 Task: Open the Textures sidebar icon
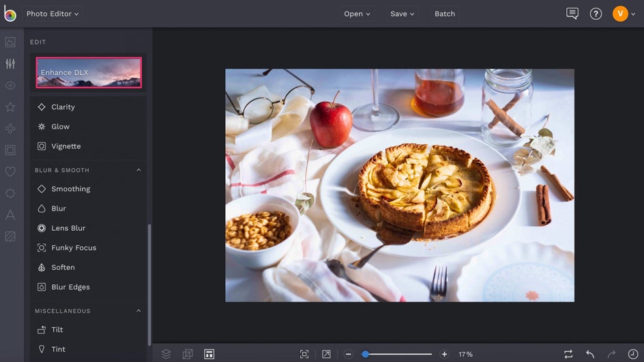[x=10, y=236]
